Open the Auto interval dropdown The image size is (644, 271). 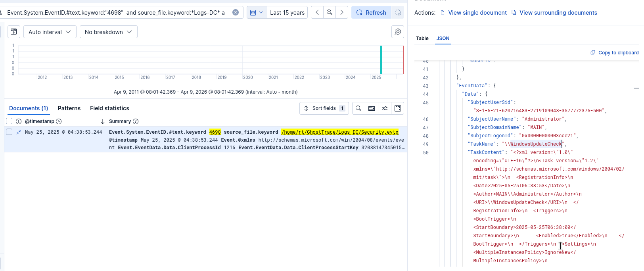pos(50,32)
